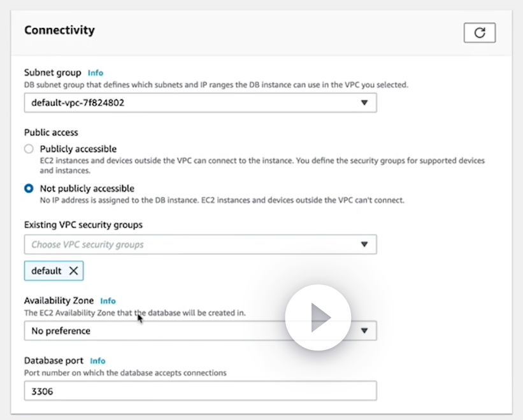523x420 pixels.
Task: Open the Subnet group Info link
Action: (96, 73)
